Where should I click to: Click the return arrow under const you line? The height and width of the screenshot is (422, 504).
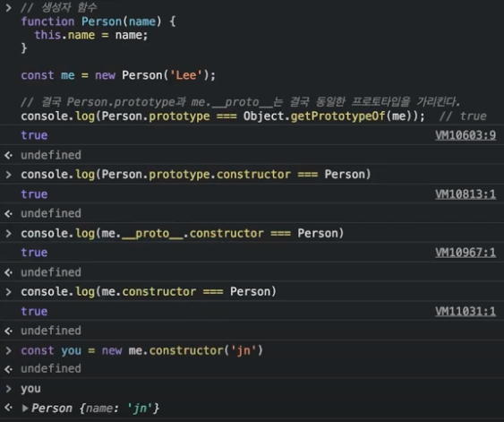[x=9, y=369]
